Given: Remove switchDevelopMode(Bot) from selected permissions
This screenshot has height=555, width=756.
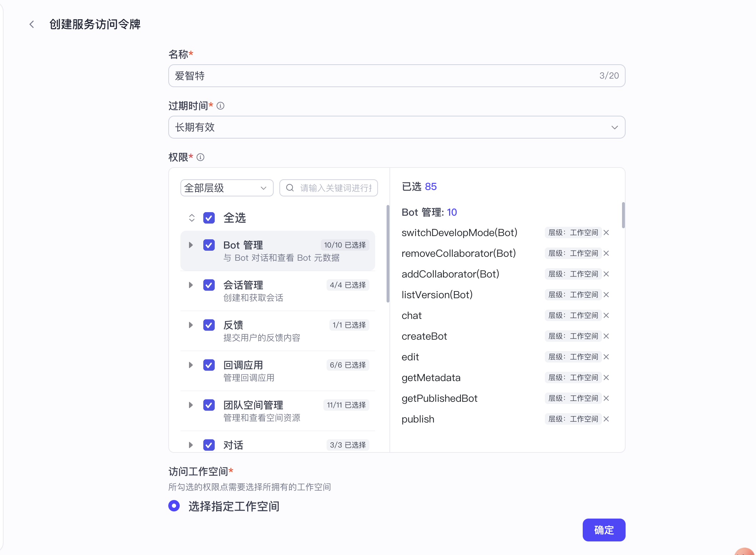Looking at the screenshot, I should tap(606, 232).
